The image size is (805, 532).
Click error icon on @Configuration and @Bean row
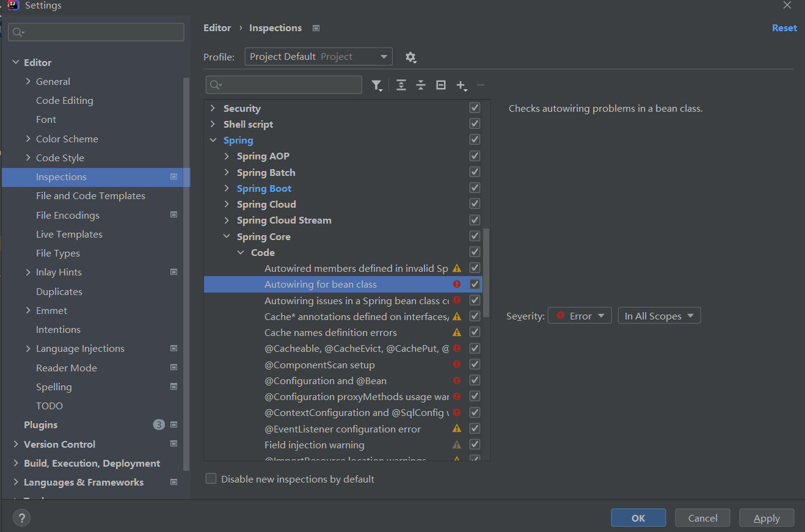457,381
